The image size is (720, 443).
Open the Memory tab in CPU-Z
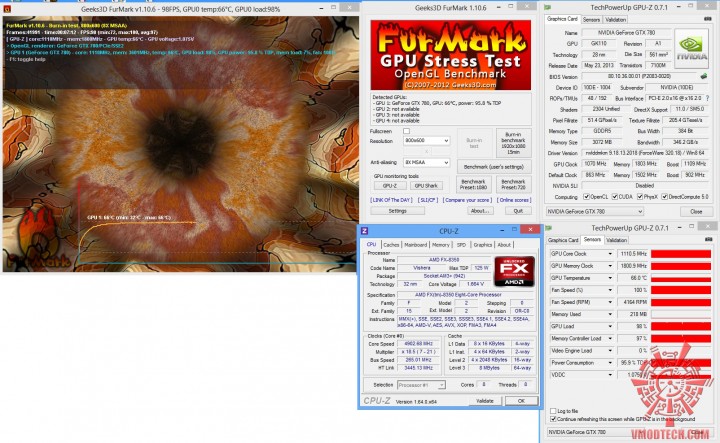(x=440, y=245)
